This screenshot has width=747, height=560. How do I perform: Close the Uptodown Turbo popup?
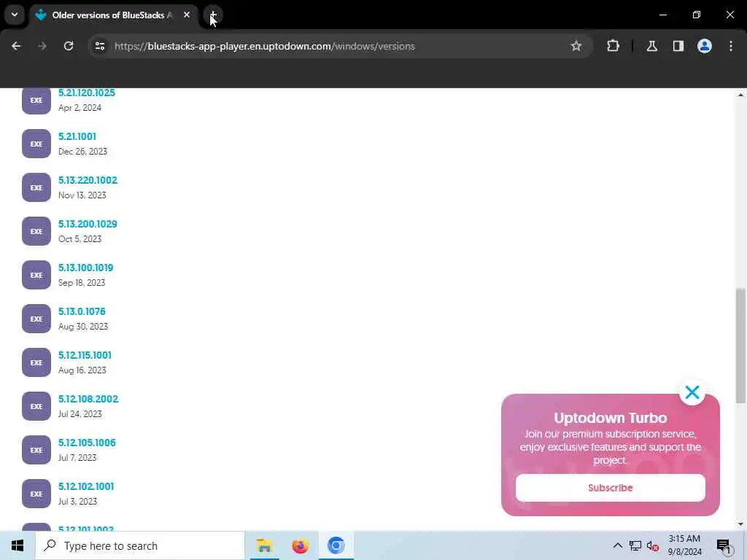pyautogui.click(x=692, y=392)
